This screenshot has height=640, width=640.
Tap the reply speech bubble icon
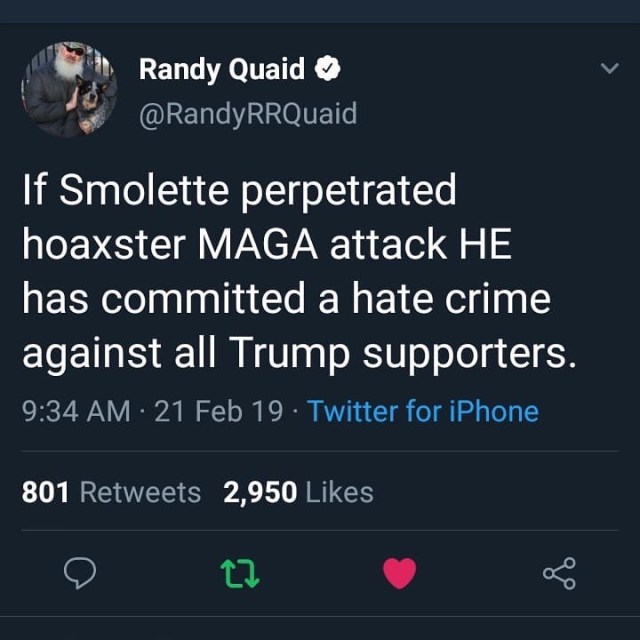click(x=79, y=573)
